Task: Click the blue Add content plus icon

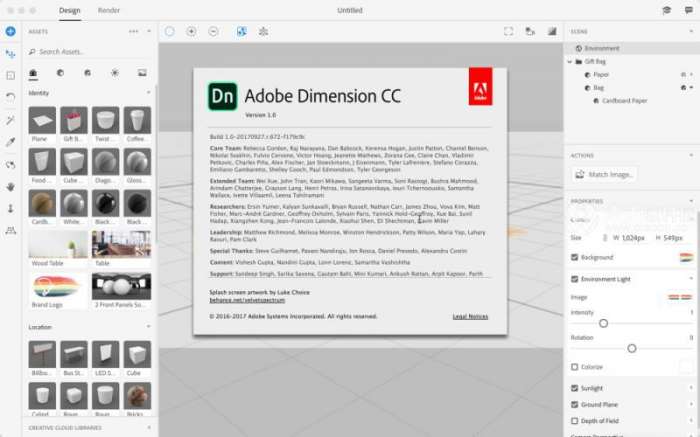Action: (10, 31)
